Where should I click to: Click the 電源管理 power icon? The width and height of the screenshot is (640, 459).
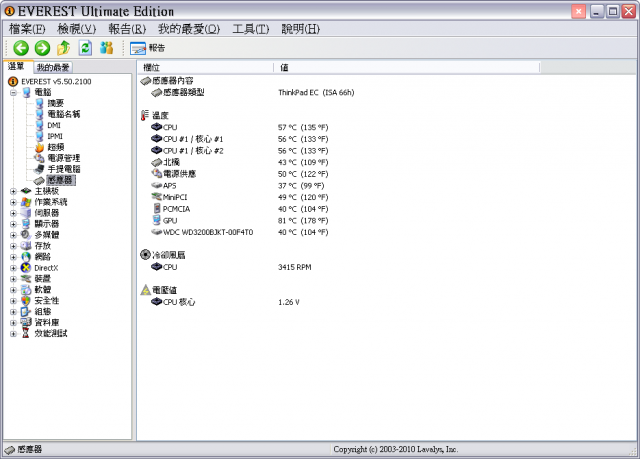point(39,158)
